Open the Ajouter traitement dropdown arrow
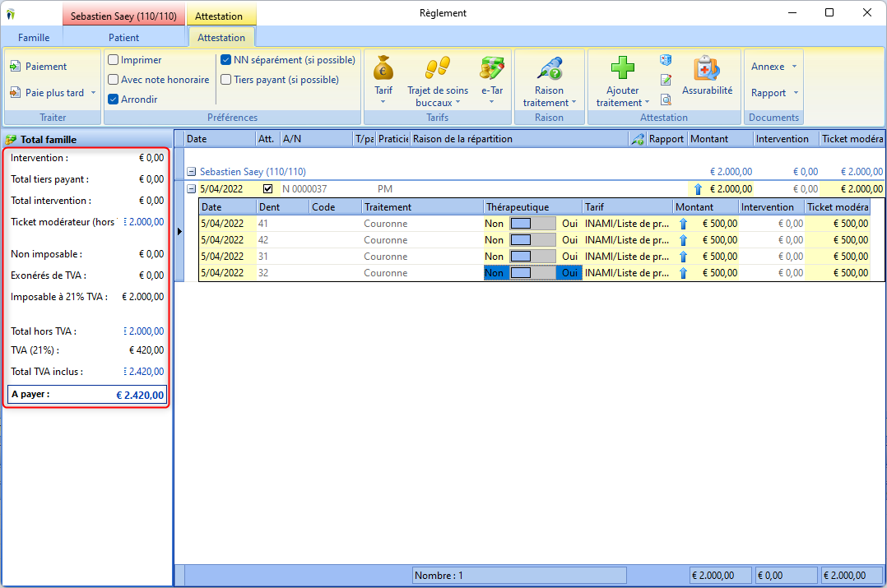Screen dimensions: 887x588 (x=647, y=102)
